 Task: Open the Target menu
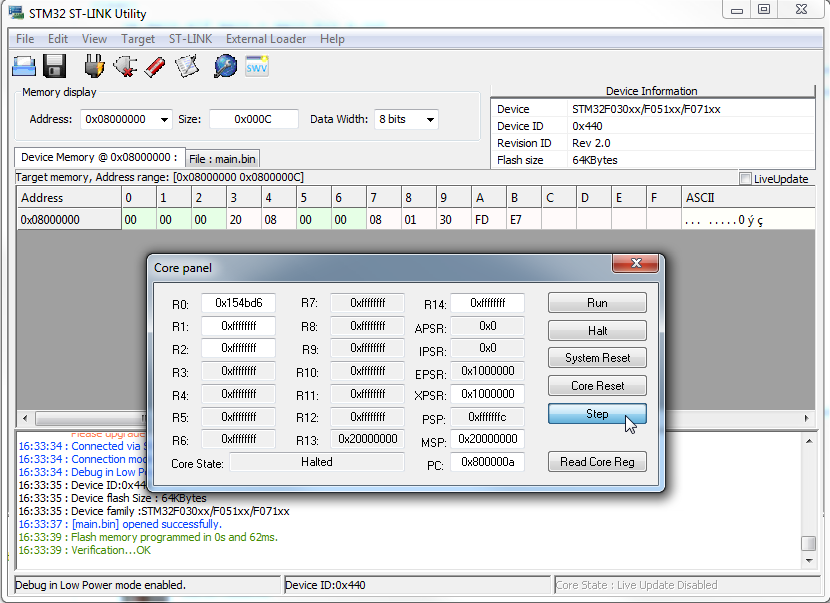[138, 39]
